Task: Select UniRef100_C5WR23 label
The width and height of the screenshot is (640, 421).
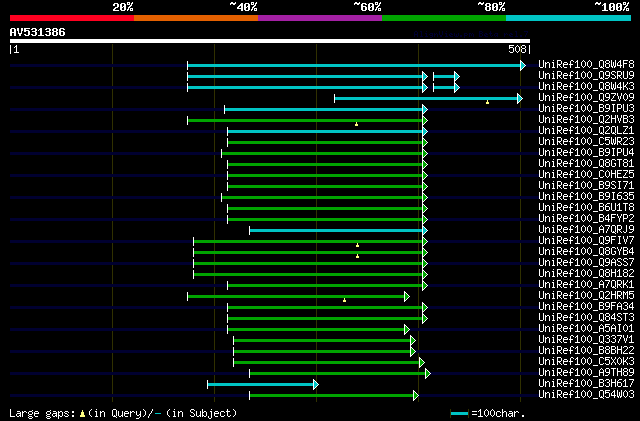Action: tap(586, 142)
